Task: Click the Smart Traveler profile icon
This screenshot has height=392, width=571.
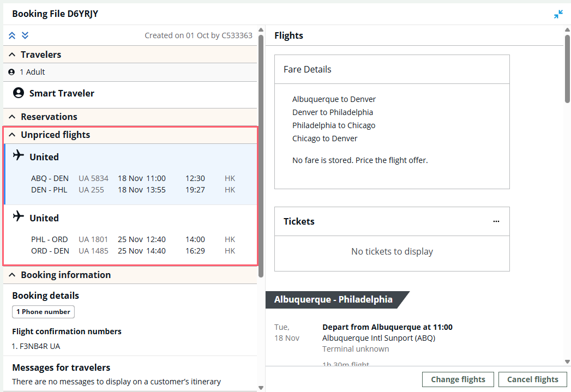Action: [19, 93]
